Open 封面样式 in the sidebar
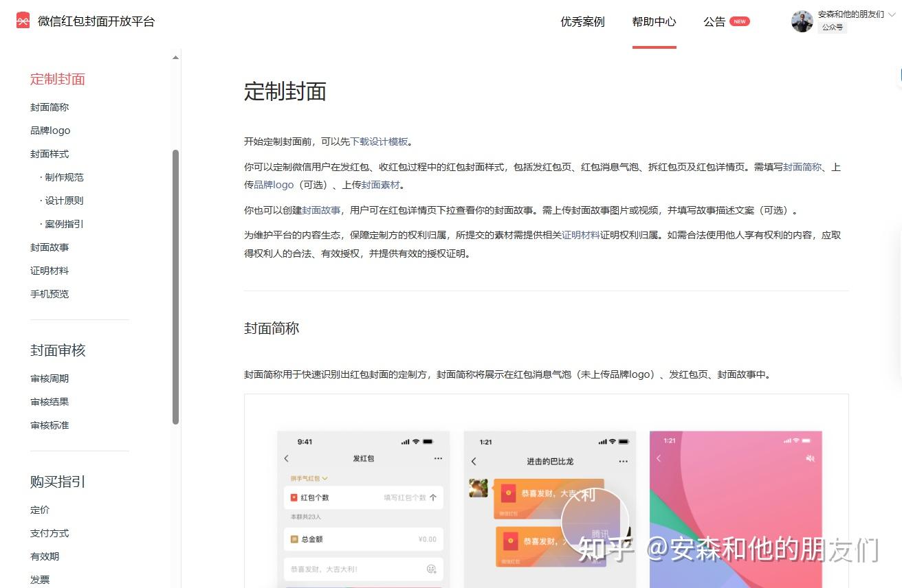The width and height of the screenshot is (902, 588). pyautogui.click(x=49, y=154)
